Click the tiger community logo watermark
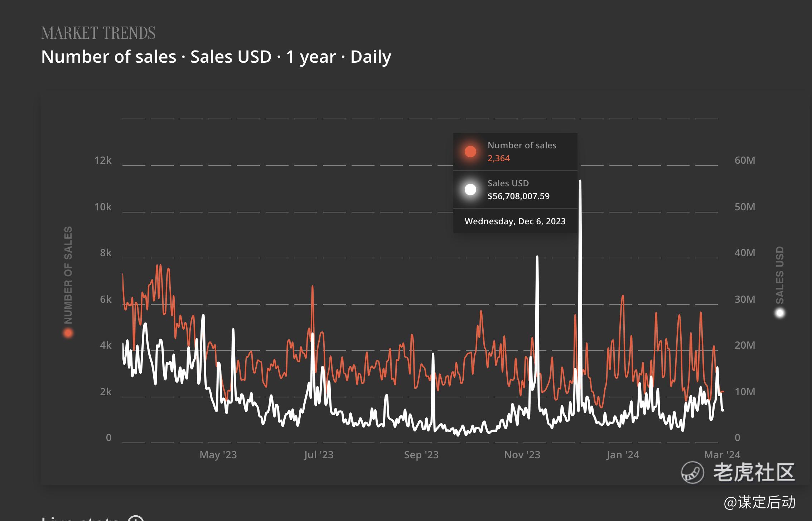The height and width of the screenshot is (521, 812). tap(692, 473)
